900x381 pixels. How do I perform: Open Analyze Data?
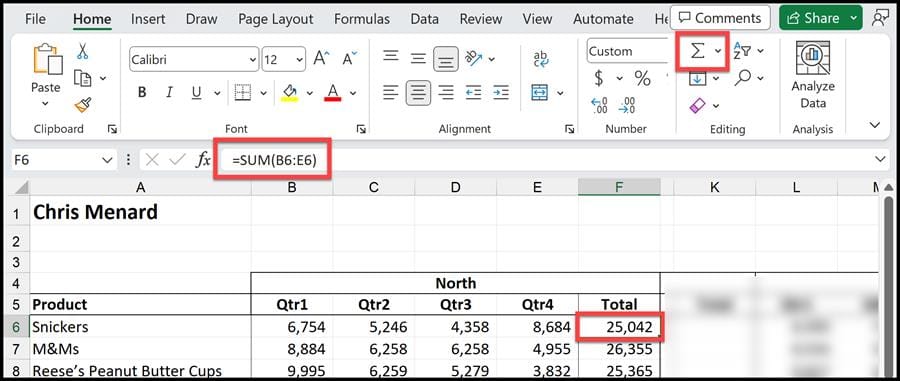(x=813, y=75)
